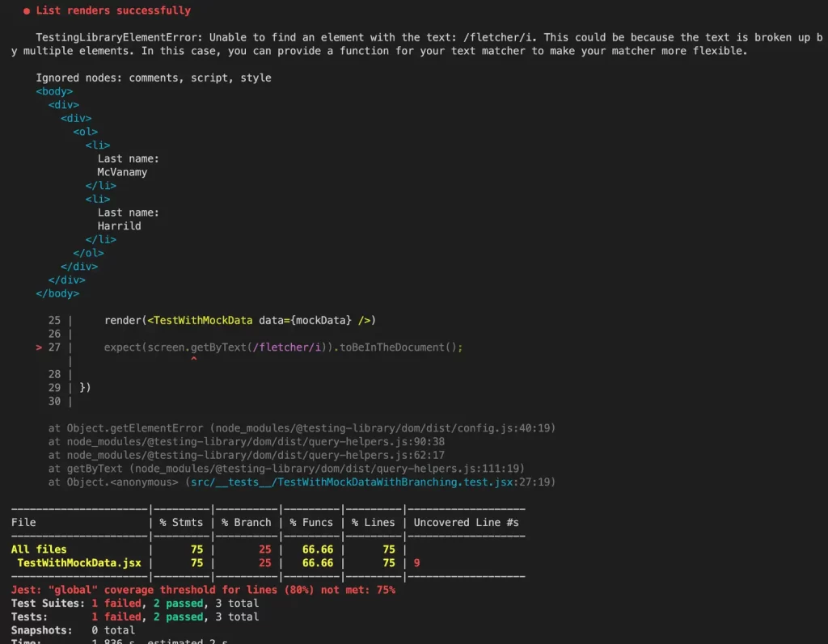Viewport: 828px width, 644px height.
Task: Click the red bullet before the failed test title
Action: pos(27,11)
